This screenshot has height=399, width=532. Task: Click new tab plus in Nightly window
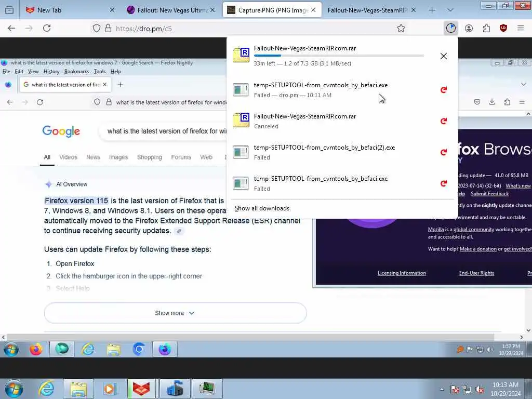(x=120, y=85)
